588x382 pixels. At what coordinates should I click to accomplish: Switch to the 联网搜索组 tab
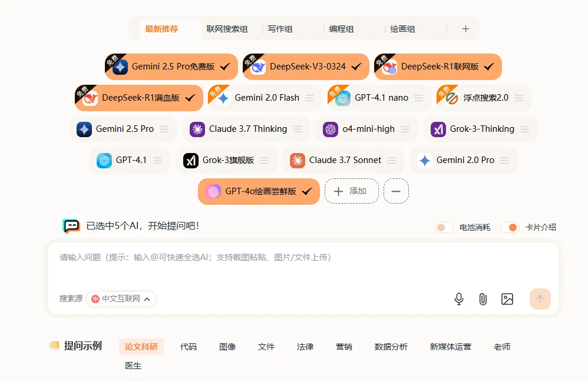[x=227, y=29]
